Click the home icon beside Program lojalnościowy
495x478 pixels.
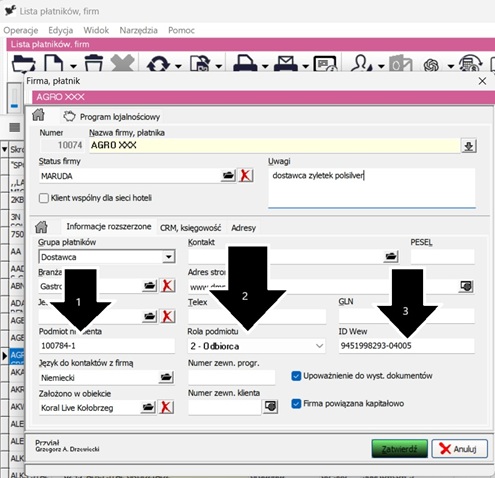click(38, 115)
